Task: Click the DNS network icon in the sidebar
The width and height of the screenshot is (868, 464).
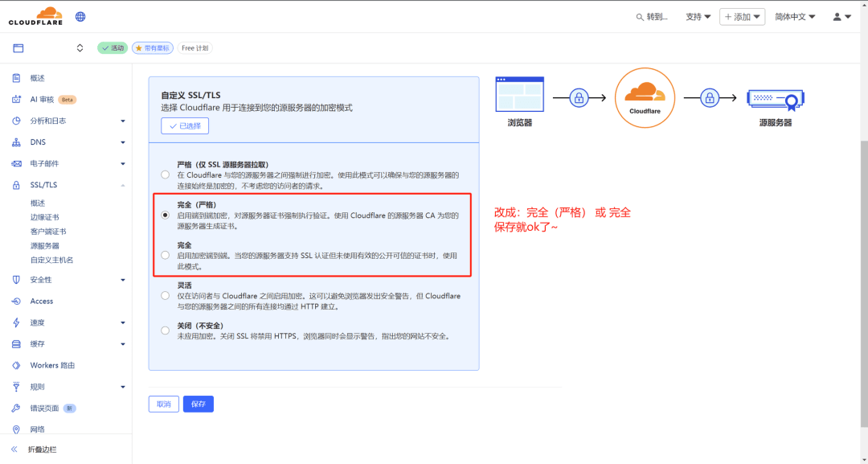Action: [x=16, y=142]
